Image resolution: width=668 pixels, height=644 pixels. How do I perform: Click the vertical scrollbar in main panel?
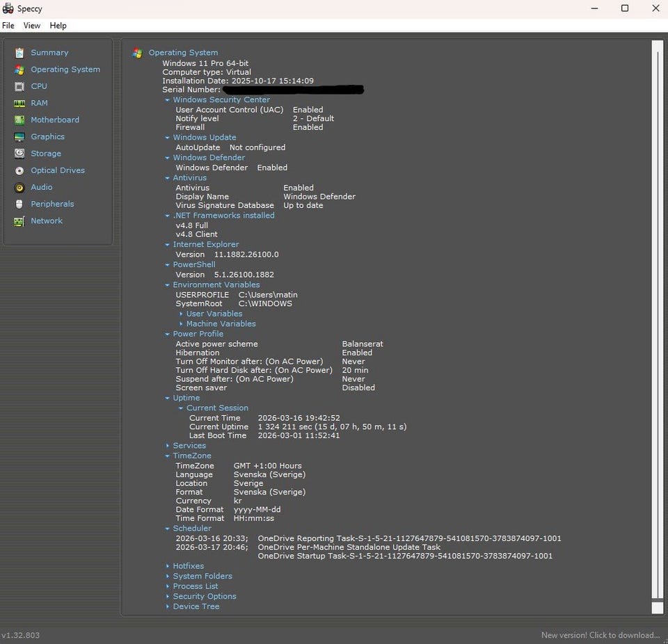pos(657,320)
